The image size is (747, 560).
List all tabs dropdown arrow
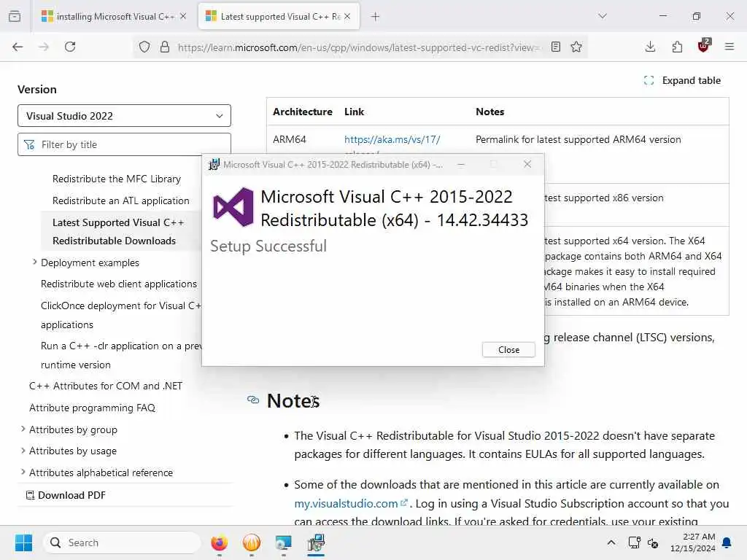point(603,16)
